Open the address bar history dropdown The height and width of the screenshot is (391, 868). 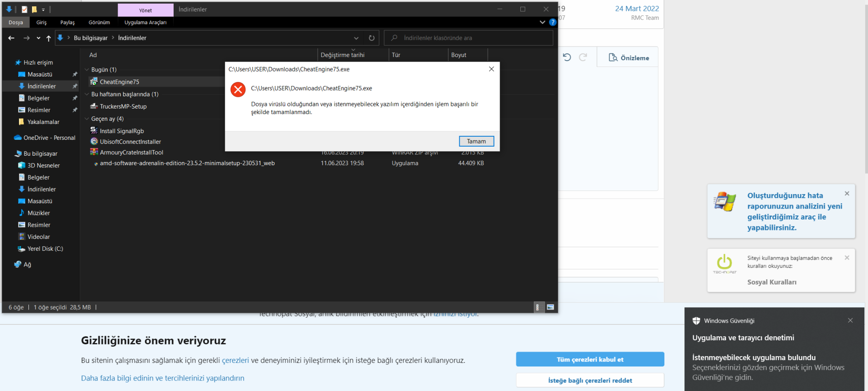[x=356, y=38]
